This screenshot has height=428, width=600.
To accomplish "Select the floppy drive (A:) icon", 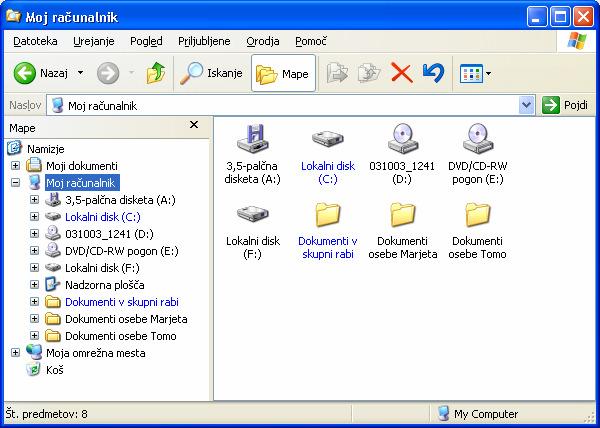I will click(253, 138).
